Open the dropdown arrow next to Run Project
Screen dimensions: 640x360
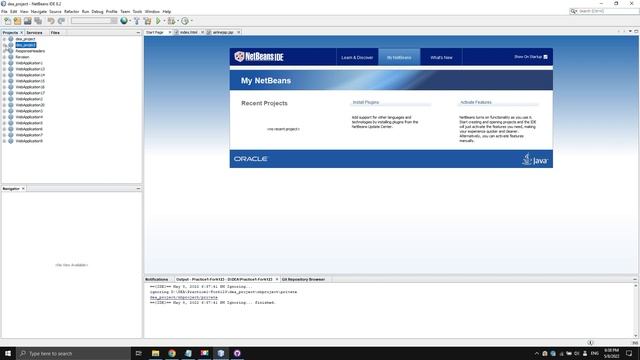pyautogui.click(x=164, y=21)
